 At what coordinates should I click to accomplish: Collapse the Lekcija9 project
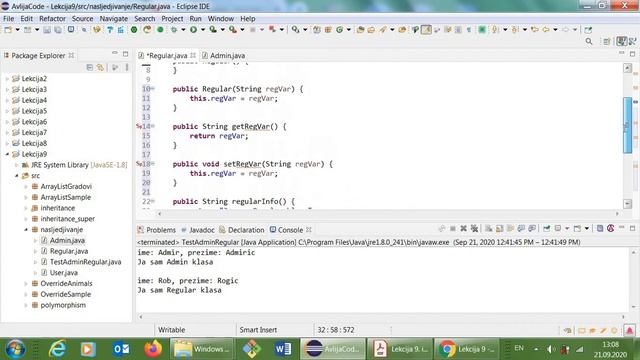(7, 154)
